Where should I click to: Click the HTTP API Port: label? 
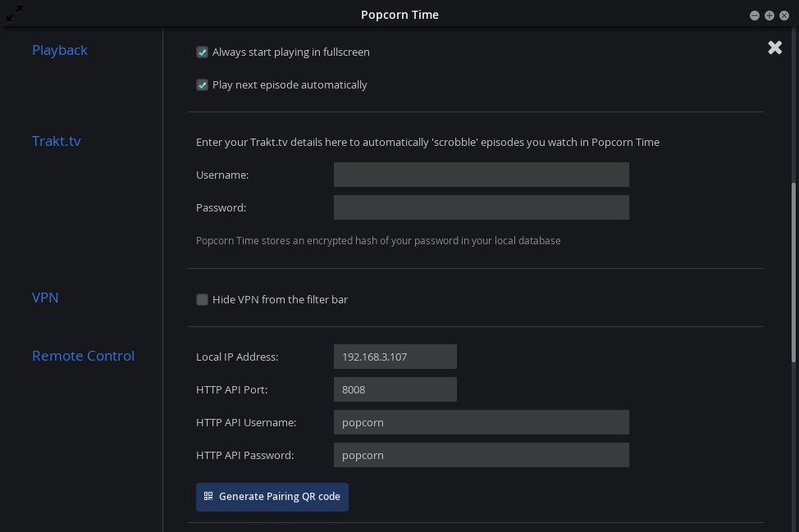pos(232,389)
